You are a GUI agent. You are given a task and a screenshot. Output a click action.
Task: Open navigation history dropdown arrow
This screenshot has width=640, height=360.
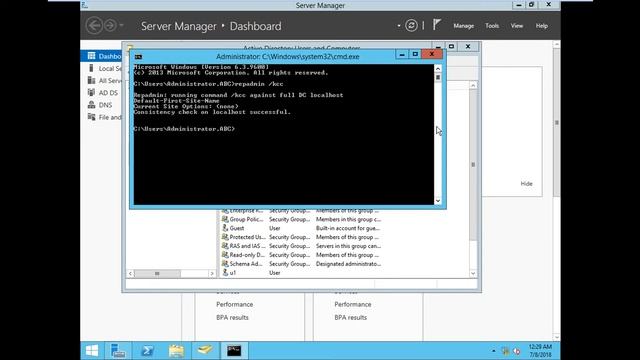(121, 26)
